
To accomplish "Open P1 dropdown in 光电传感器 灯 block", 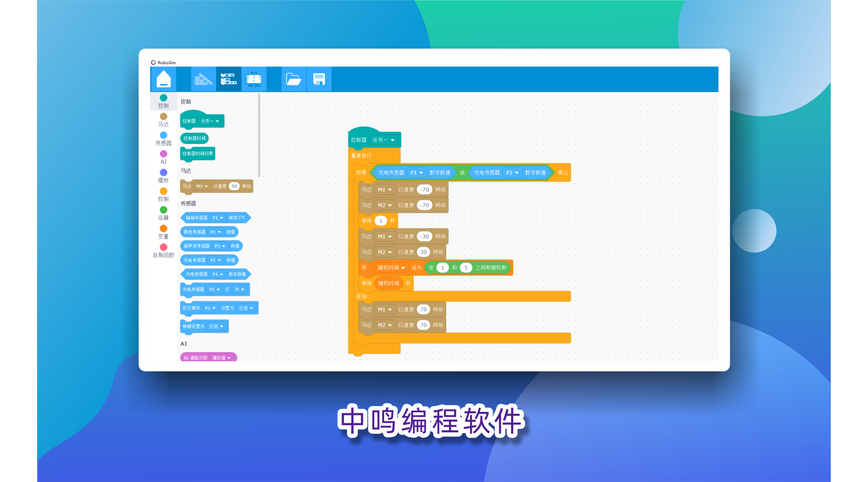I will pos(214,289).
